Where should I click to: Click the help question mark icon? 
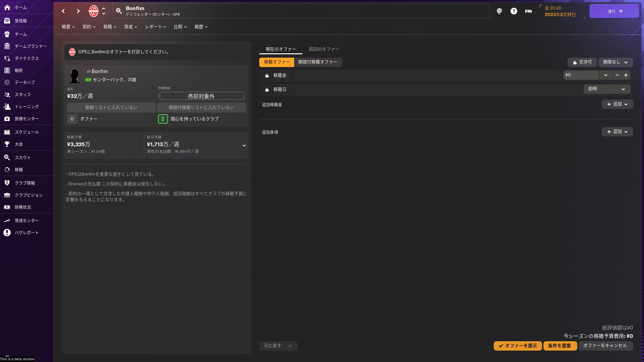[514, 11]
